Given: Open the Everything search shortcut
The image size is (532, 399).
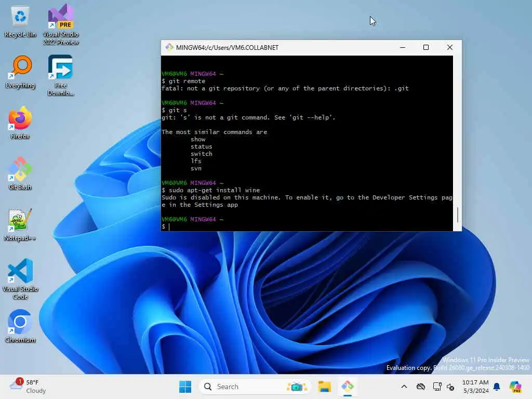Looking at the screenshot, I should coord(20,72).
